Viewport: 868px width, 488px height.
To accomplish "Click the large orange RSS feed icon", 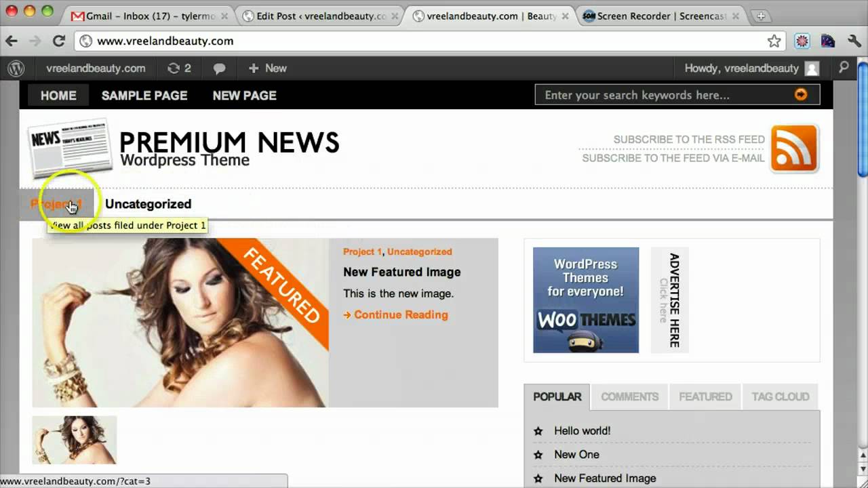I will (x=794, y=148).
